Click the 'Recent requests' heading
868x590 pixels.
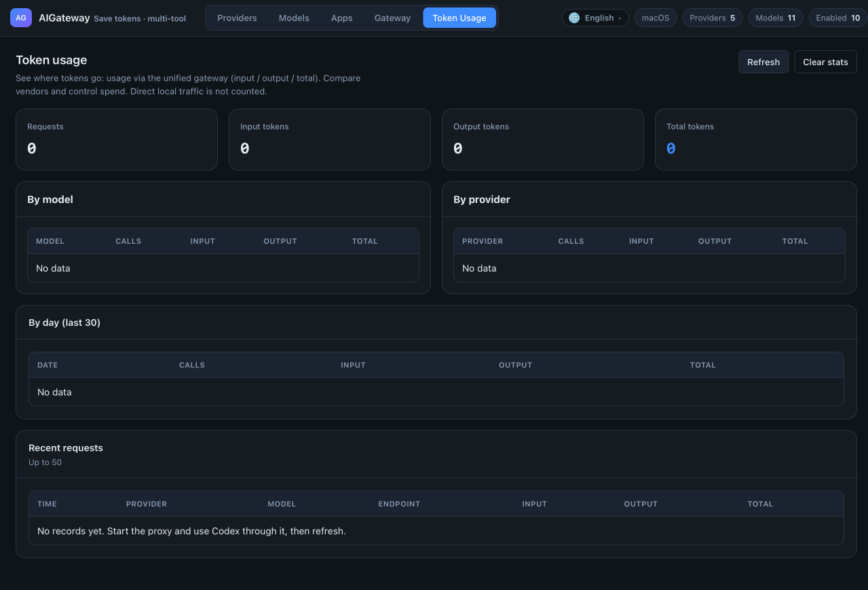(x=66, y=448)
